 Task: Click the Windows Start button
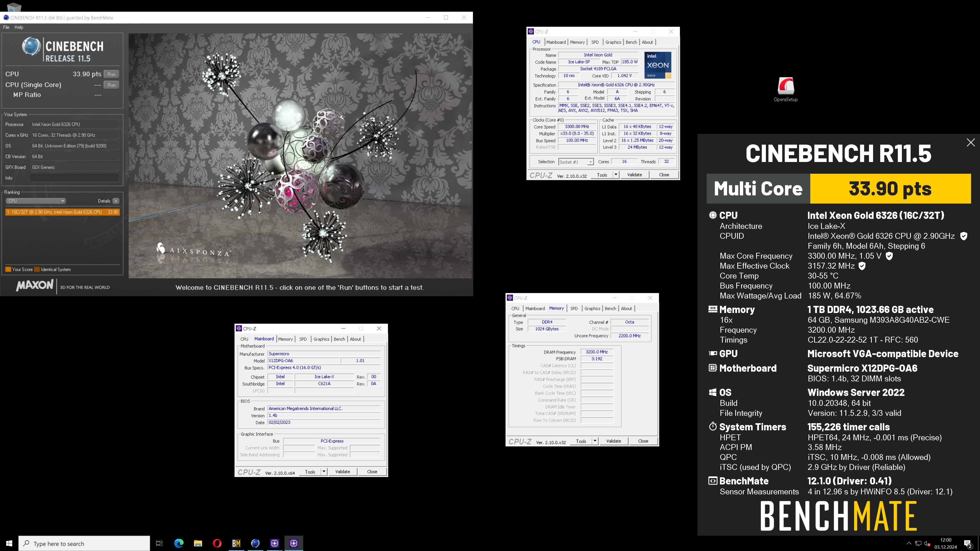point(9,543)
